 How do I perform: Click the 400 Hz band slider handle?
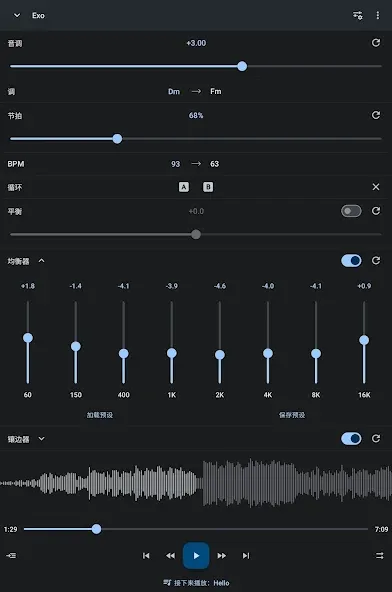click(123, 353)
